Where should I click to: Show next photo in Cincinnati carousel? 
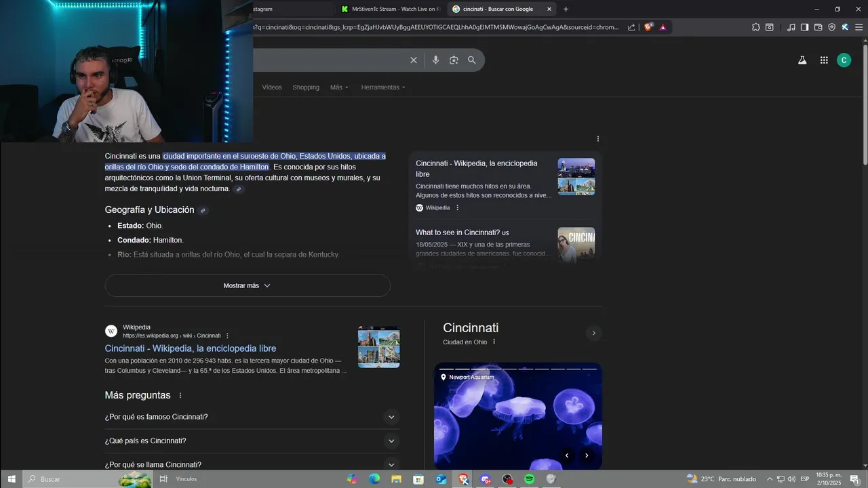[587, 455]
